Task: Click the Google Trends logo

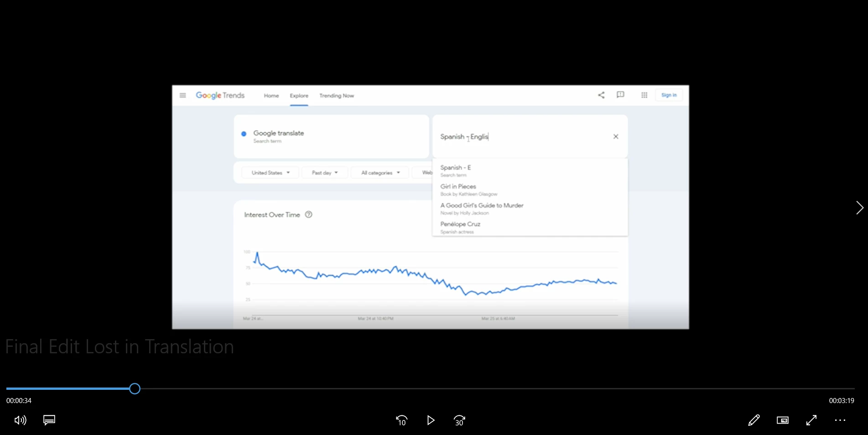Action: pyautogui.click(x=220, y=95)
